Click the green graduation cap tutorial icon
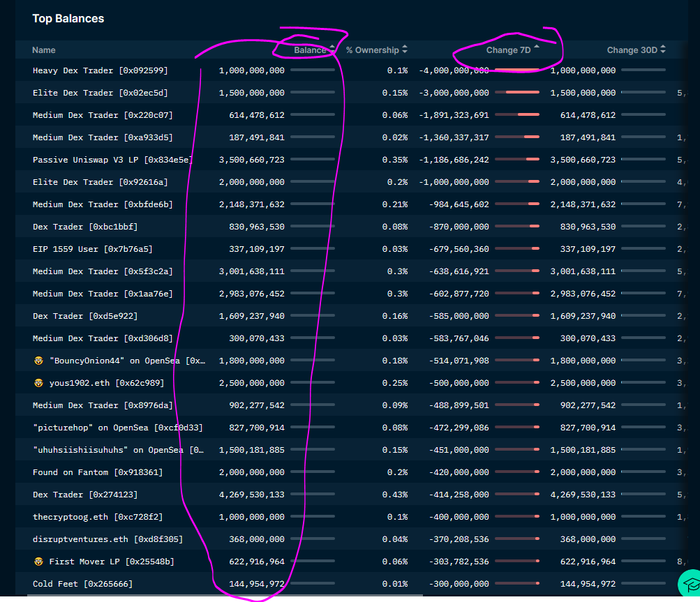 point(690,584)
